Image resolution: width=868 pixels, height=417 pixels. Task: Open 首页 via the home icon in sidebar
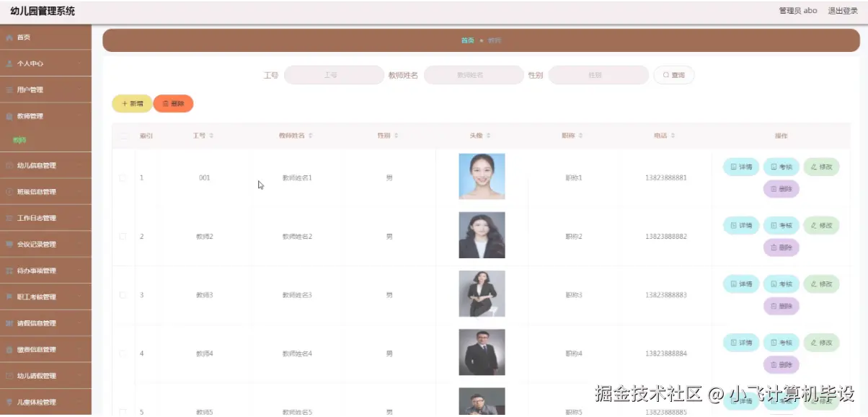pos(8,37)
